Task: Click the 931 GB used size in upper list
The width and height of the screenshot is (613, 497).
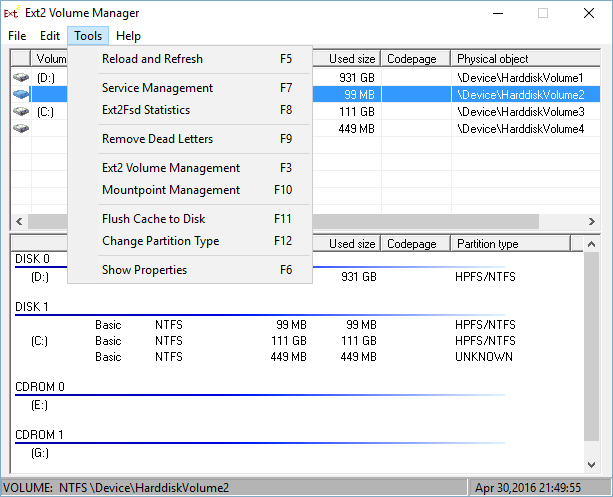Action: coord(357,78)
